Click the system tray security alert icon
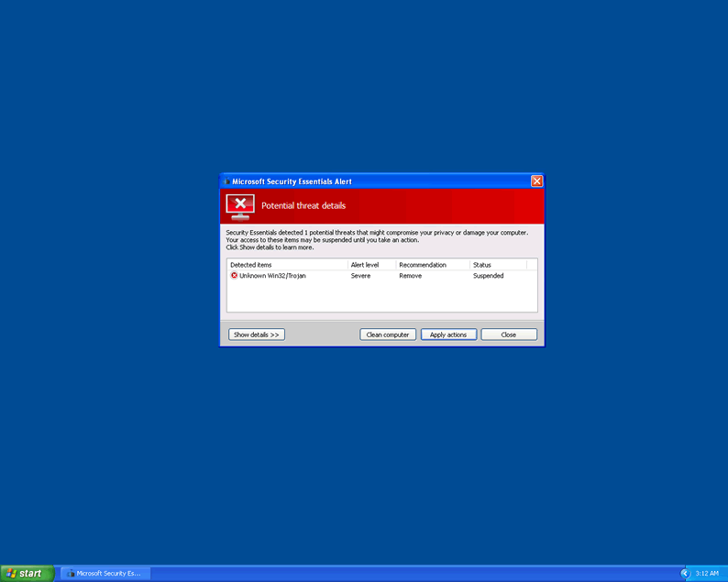This screenshot has width=728, height=582. 684,573
